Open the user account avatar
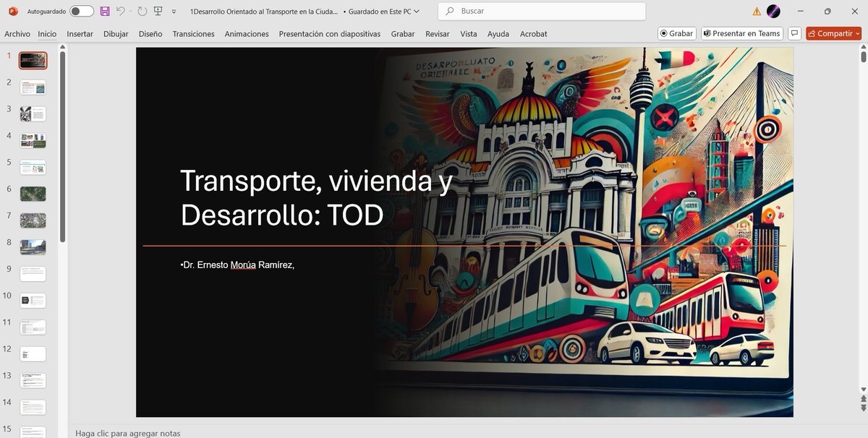Viewport: 868px width, 438px height. (x=774, y=11)
